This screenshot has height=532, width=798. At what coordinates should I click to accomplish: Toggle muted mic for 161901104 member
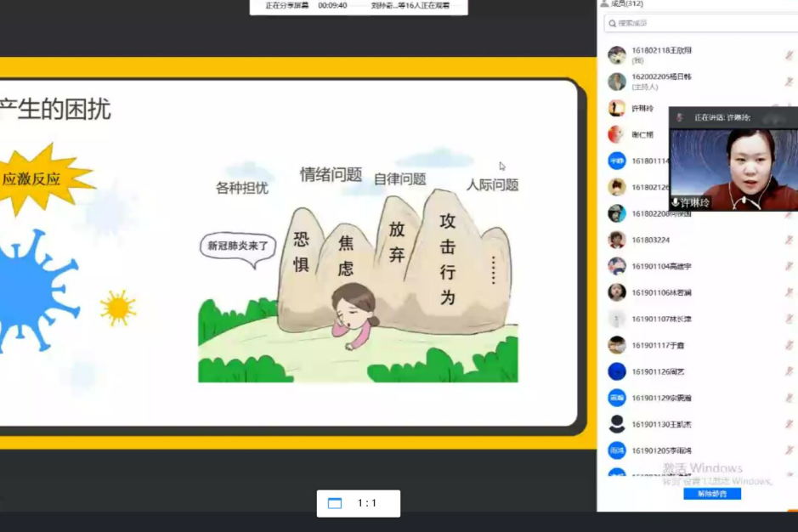point(789,266)
